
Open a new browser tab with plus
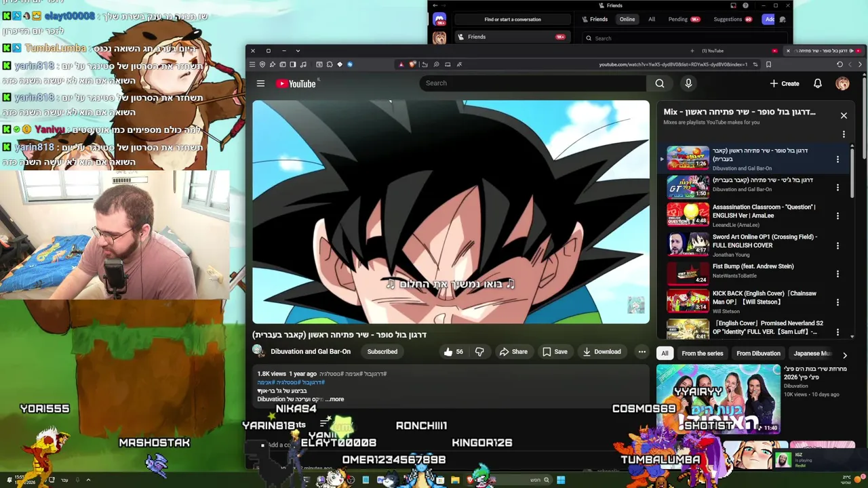coord(692,51)
